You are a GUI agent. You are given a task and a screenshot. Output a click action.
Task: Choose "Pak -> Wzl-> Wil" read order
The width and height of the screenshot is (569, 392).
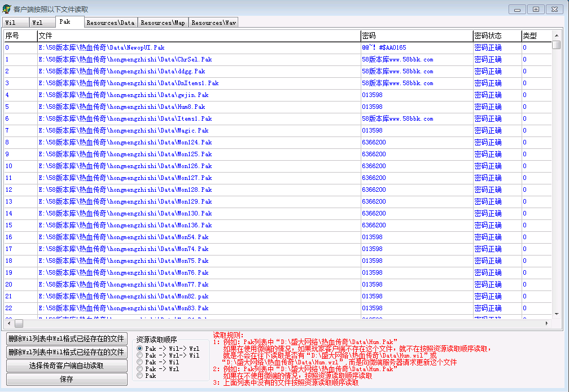139,355
